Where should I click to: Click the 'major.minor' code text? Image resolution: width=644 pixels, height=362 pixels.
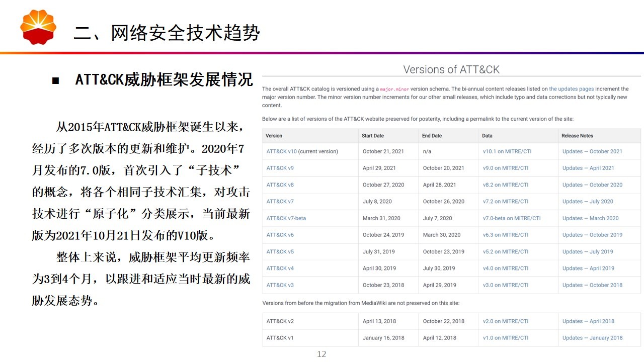pos(394,89)
